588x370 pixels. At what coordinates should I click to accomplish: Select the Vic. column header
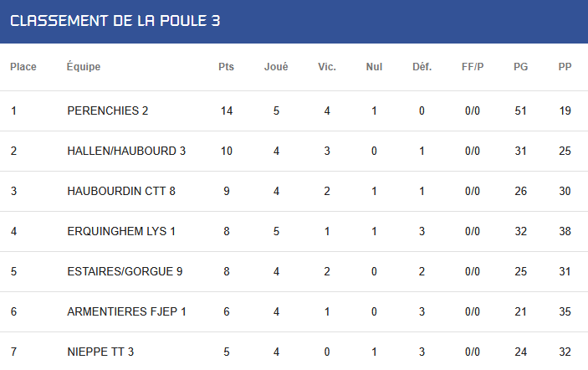327,67
